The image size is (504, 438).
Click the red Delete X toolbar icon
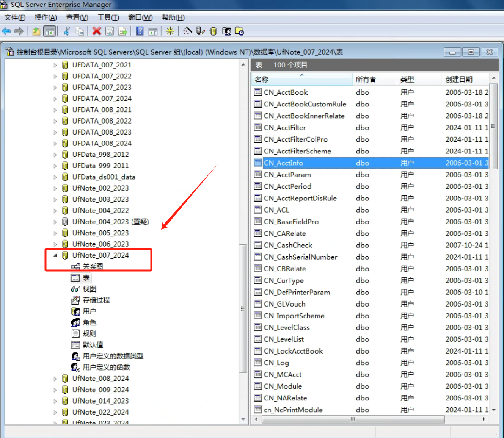[x=97, y=31]
